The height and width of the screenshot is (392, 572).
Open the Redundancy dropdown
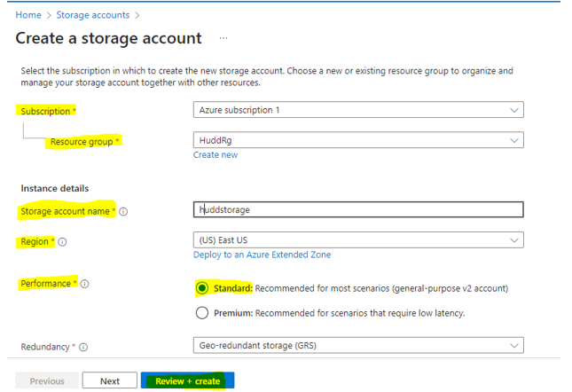click(357, 346)
